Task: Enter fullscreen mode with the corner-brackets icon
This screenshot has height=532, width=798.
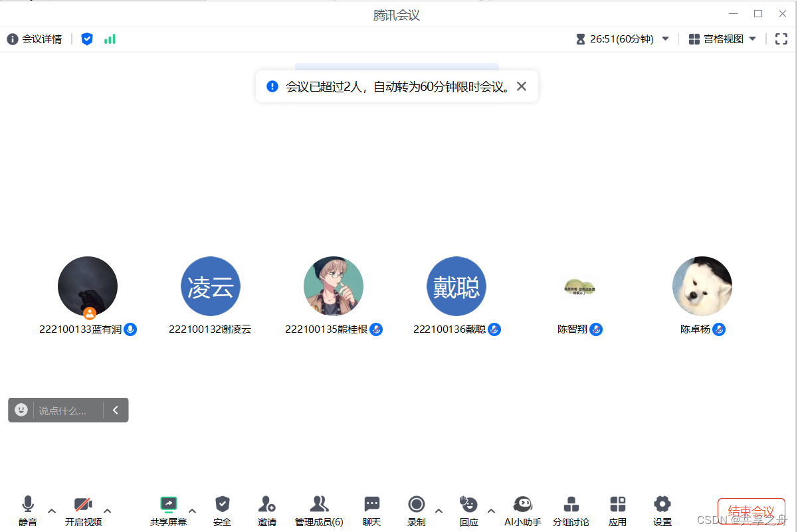Action: point(781,39)
